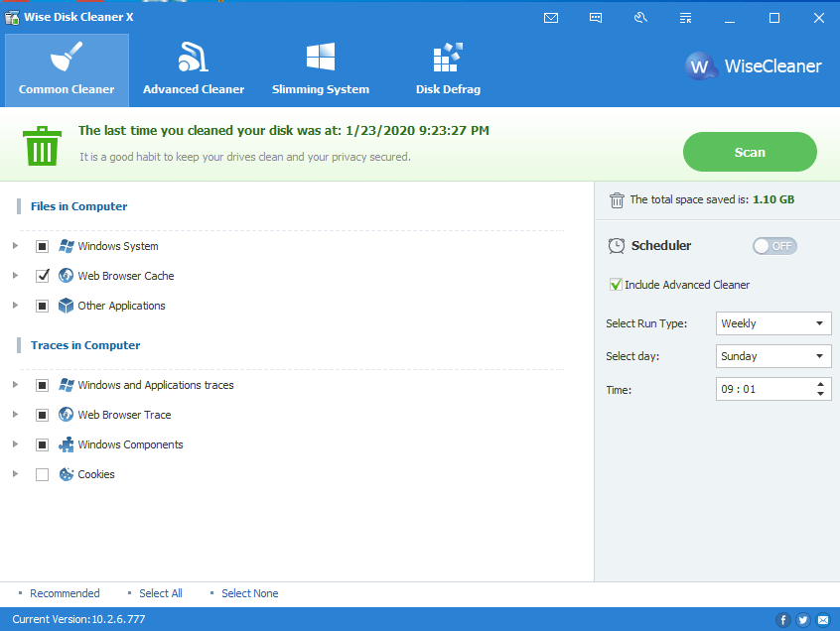This screenshot has width=840, height=631.
Task: Expand the Web Browser Cache node
Action: (16, 275)
